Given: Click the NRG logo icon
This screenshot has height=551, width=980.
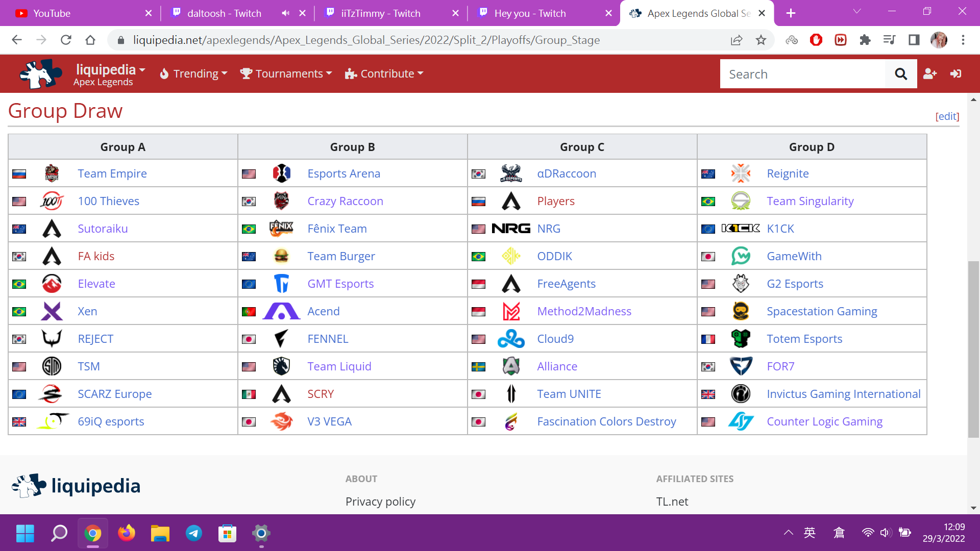Looking at the screenshot, I should pyautogui.click(x=511, y=229).
